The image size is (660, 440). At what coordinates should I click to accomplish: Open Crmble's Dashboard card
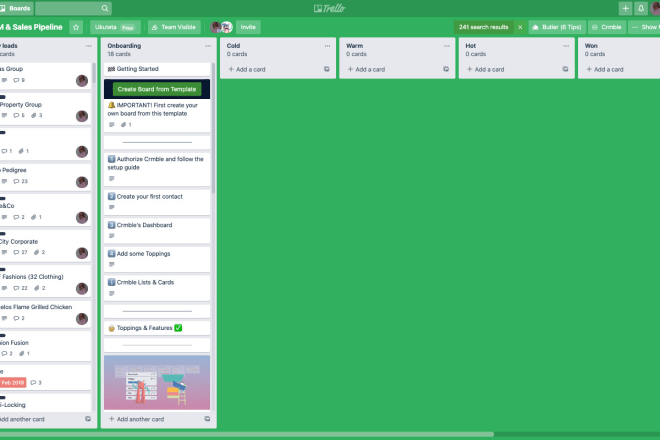click(157, 230)
